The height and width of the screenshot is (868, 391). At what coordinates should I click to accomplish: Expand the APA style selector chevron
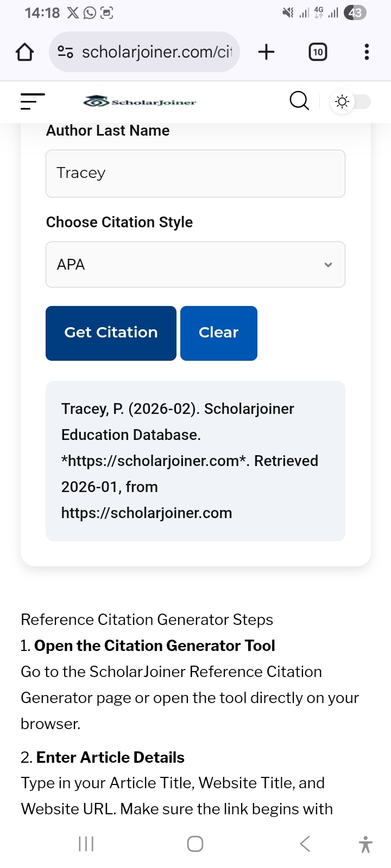[x=328, y=265]
